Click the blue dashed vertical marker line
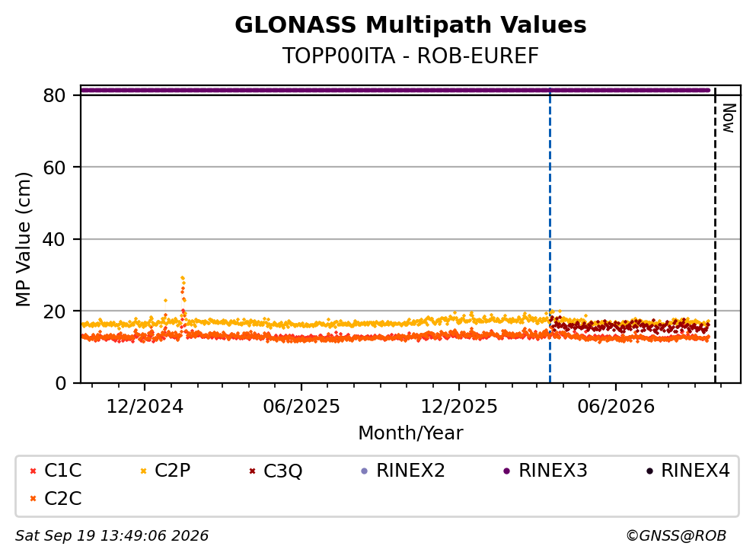756x559 pixels. point(550,235)
